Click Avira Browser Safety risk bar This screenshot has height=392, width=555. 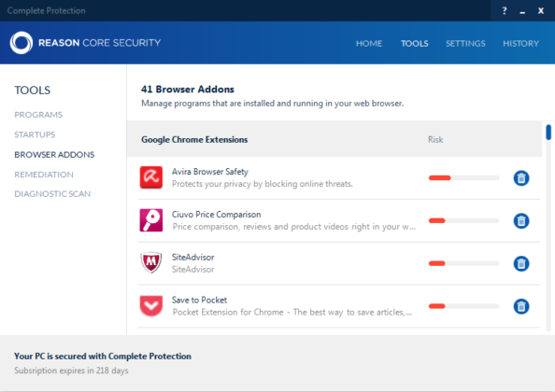tap(463, 177)
